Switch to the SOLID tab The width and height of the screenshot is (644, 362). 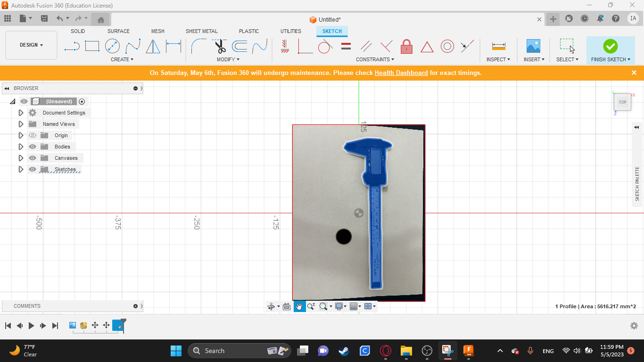78,31
